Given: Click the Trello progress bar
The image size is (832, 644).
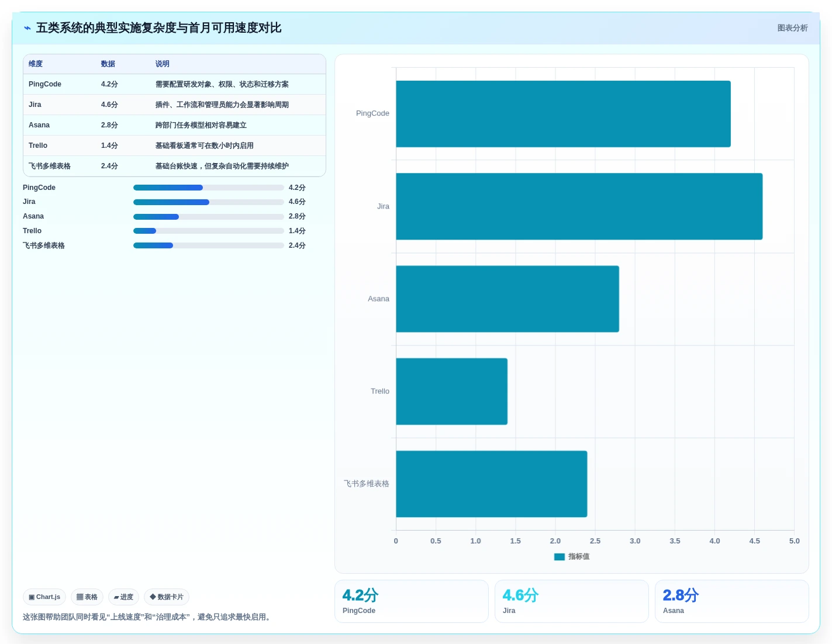Looking at the screenshot, I should pyautogui.click(x=209, y=231).
